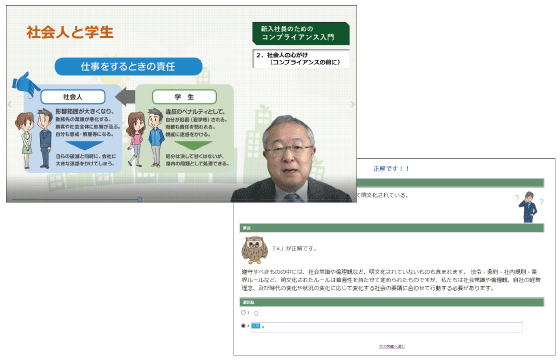
Task: Click the 「×」が正解です。 explanation line
Action: (294, 248)
